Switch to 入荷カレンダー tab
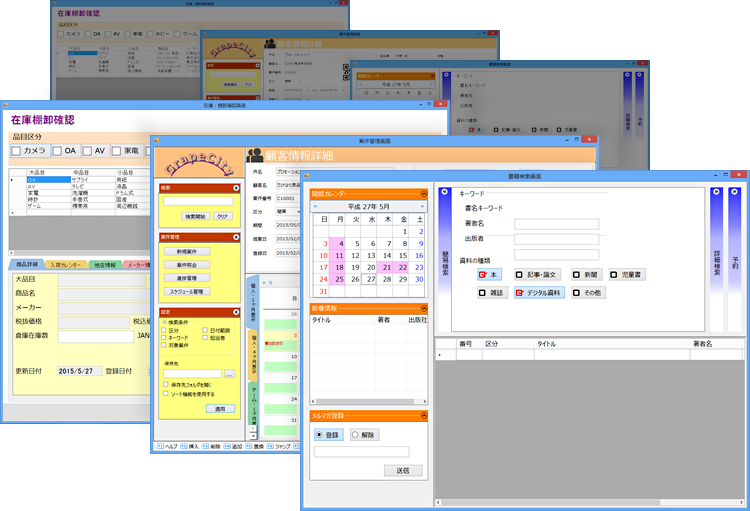 pyautogui.click(x=66, y=265)
